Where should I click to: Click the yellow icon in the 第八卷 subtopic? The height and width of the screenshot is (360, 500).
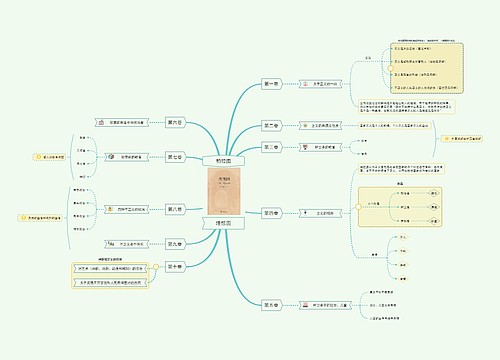click(x=110, y=209)
